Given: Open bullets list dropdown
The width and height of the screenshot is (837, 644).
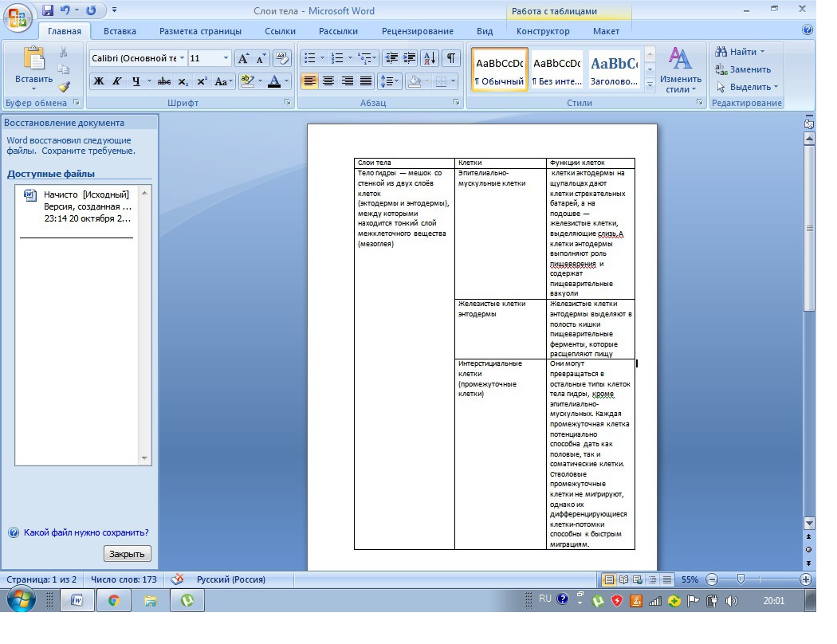Looking at the screenshot, I should coord(322,58).
